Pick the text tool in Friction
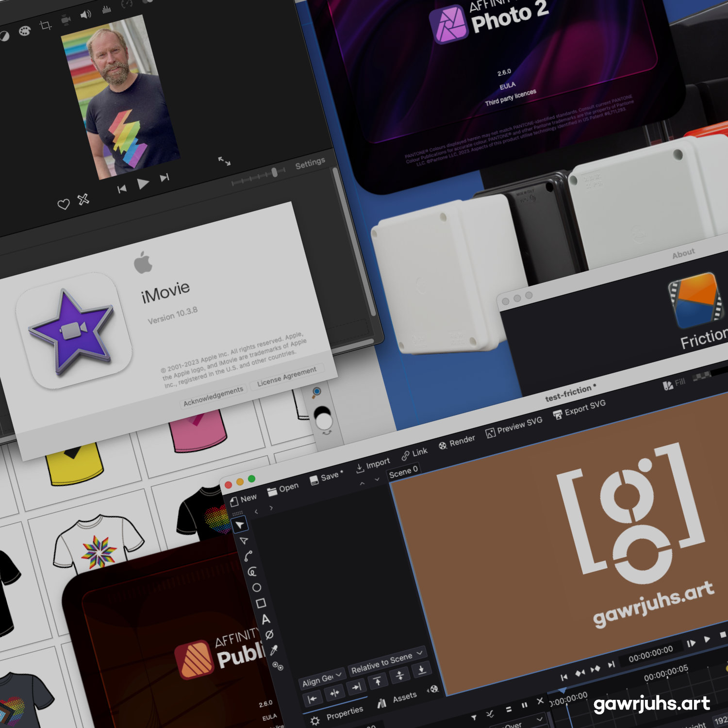Viewport: 728px width, 728px height. tap(265, 619)
